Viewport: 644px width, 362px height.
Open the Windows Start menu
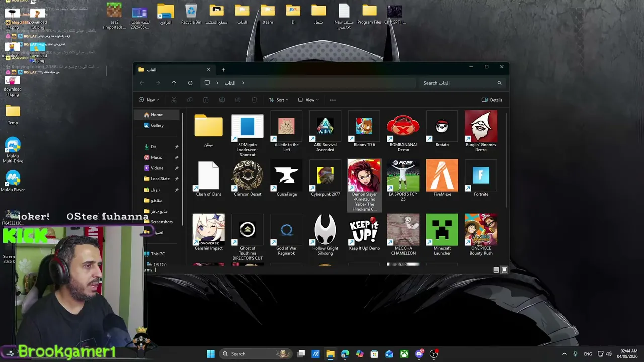(211, 354)
